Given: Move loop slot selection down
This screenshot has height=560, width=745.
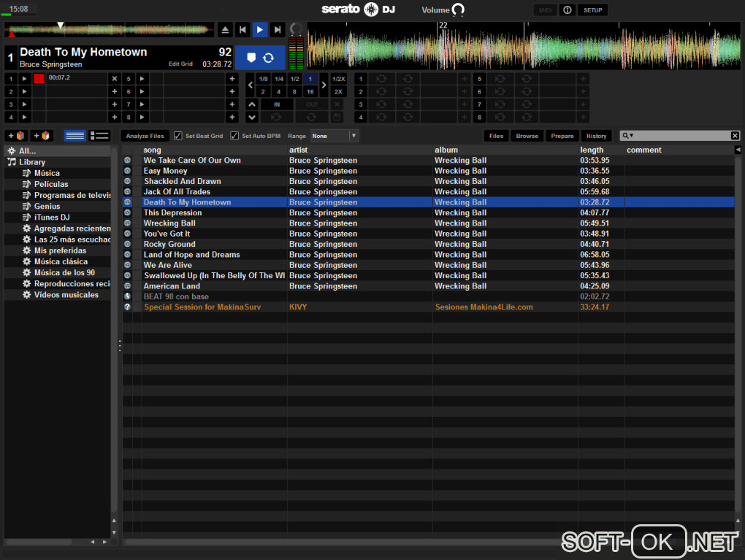Looking at the screenshot, I should [252, 118].
